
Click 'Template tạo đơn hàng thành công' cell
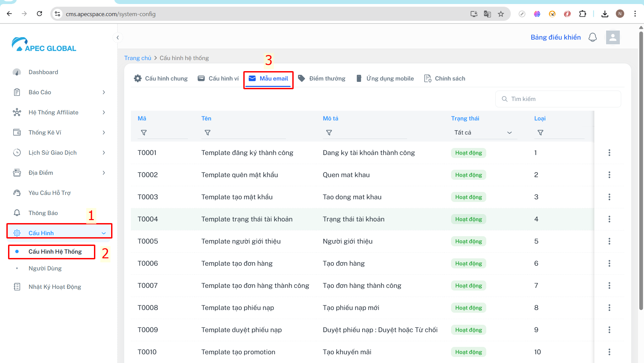coord(255,286)
